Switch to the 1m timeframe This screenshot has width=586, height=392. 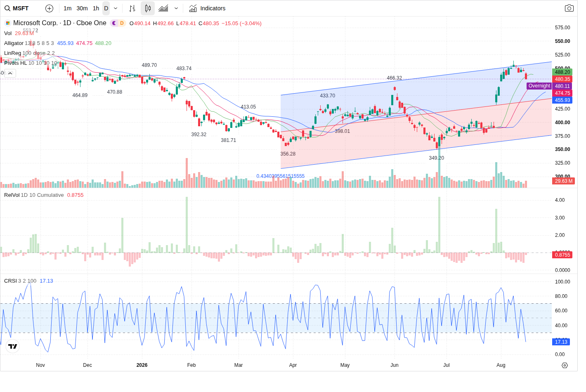point(68,8)
